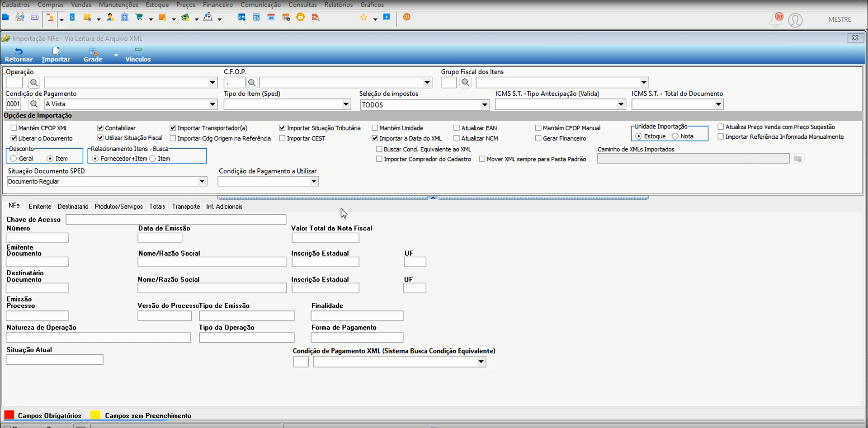The height and width of the screenshot is (428, 868).
Task: Open the Financeiro menu
Action: coord(218,5)
